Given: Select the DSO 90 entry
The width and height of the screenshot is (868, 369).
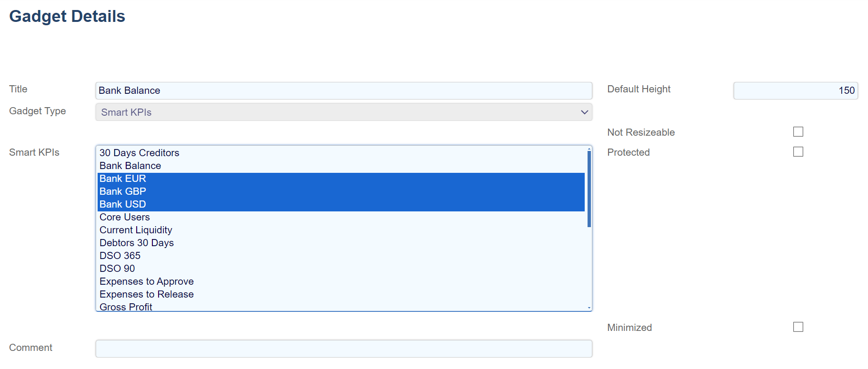Looking at the screenshot, I should click(117, 269).
